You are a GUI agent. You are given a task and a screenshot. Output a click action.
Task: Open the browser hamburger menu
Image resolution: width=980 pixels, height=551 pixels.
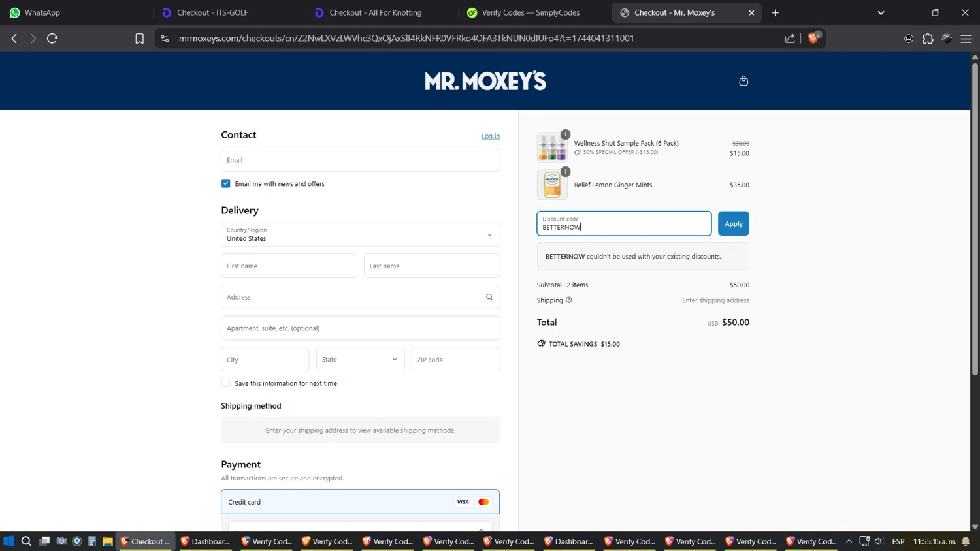point(966,39)
